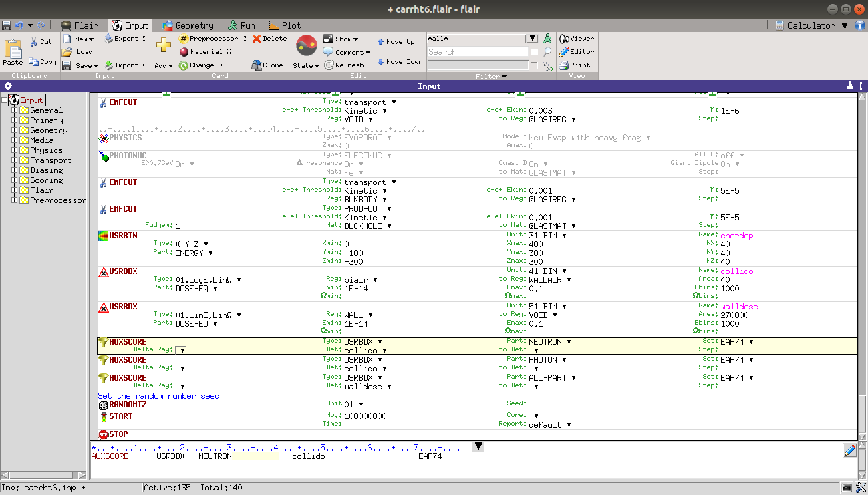Image resolution: width=868 pixels, height=495 pixels.
Task: Clone the selected card
Action: (x=268, y=65)
